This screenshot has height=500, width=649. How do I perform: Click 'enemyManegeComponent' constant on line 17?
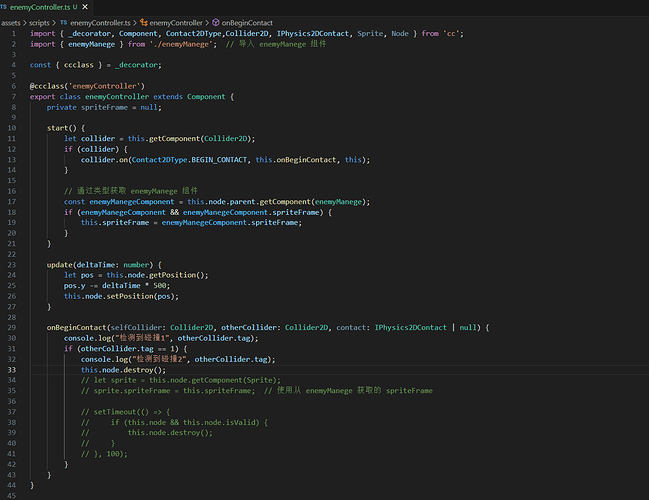click(132, 202)
